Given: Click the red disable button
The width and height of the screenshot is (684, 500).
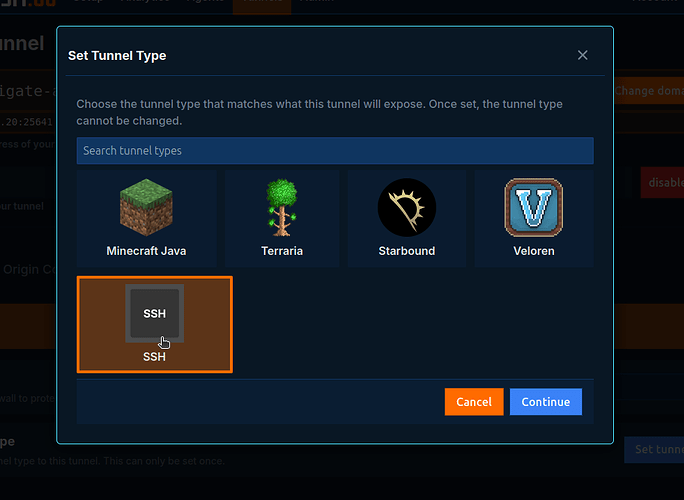Looking at the screenshot, I should click(x=663, y=182).
